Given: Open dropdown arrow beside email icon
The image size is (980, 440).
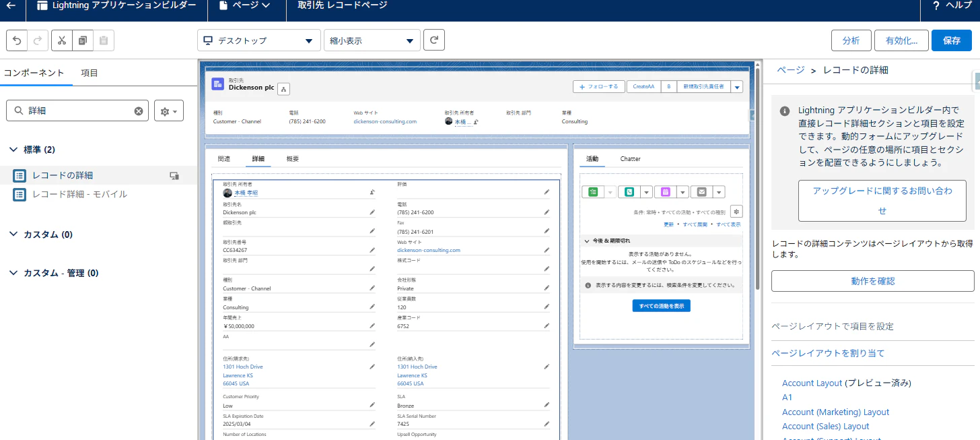Looking at the screenshot, I should tap(718, 192).
